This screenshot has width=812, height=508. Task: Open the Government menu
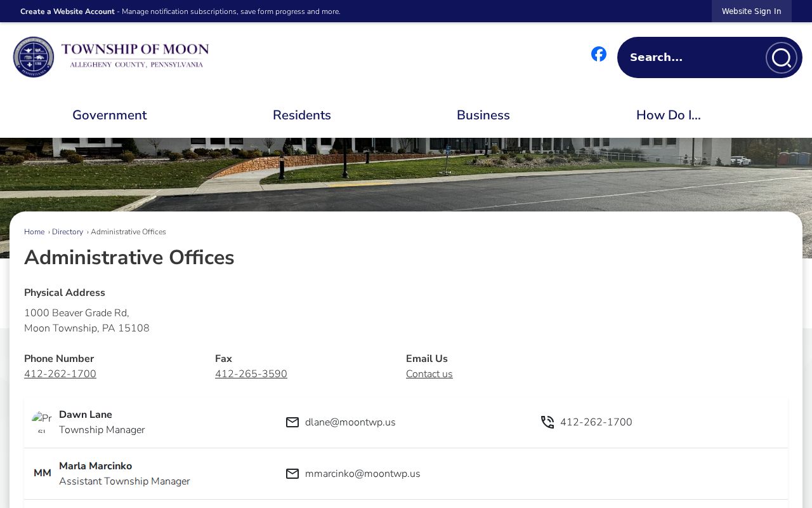click(110, 115)
